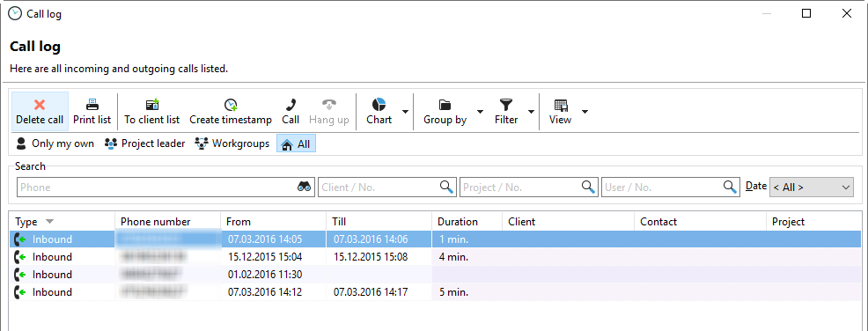Switch to Workgroups scope
The height and width of the screenshot is (331, 868).
(x=232, y=143)
